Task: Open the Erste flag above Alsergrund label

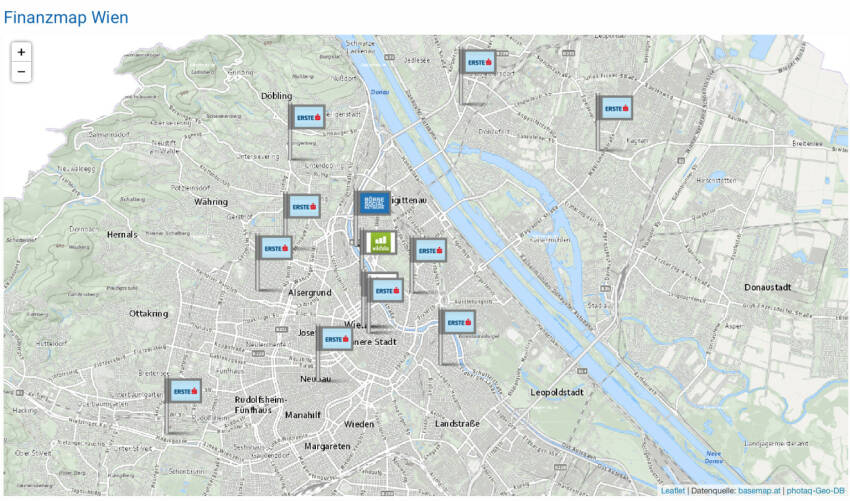Action: pos(275,248)
